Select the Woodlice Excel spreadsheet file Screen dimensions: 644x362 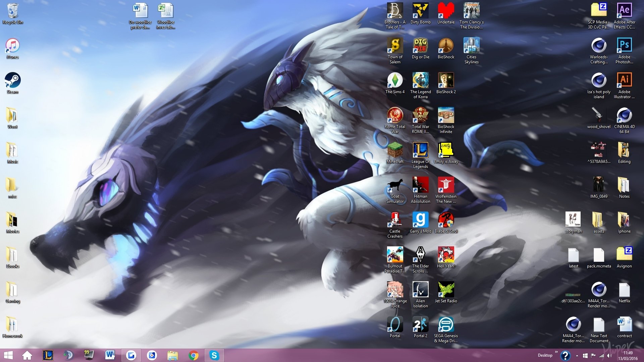tap(165, 16)
